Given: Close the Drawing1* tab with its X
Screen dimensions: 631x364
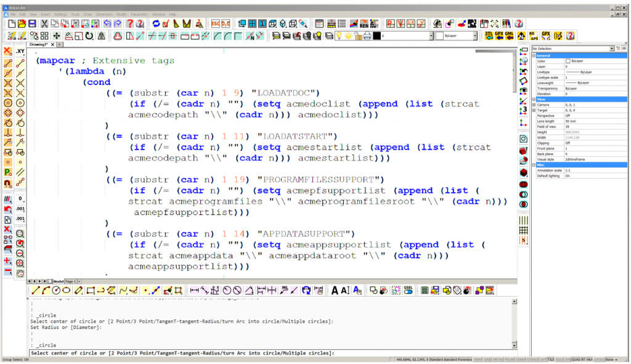Looking at the screenshot, I should pyautogui.click(x=53, y=44).
